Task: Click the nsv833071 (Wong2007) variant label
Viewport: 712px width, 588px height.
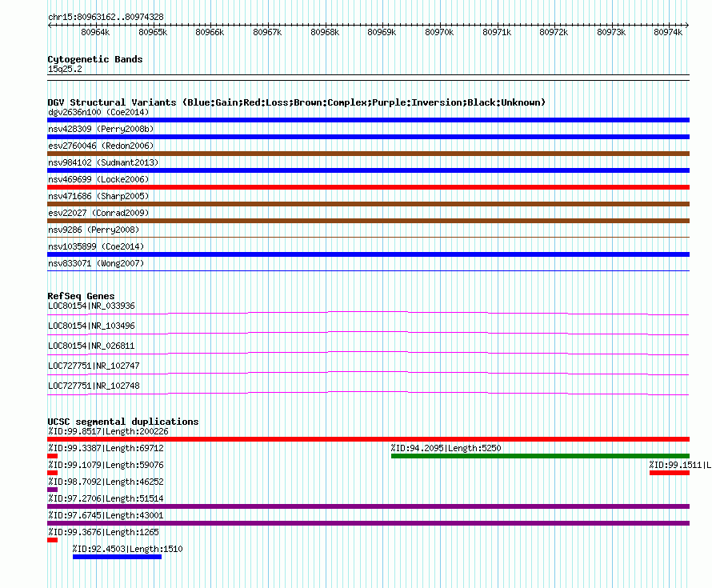Action: (96, 263)
